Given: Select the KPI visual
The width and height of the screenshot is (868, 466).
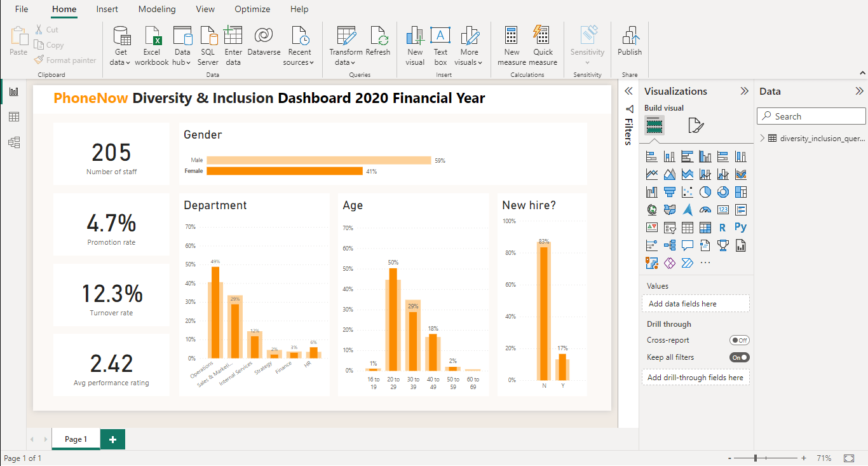Looking at the screenshot, I should coord(651,228).
